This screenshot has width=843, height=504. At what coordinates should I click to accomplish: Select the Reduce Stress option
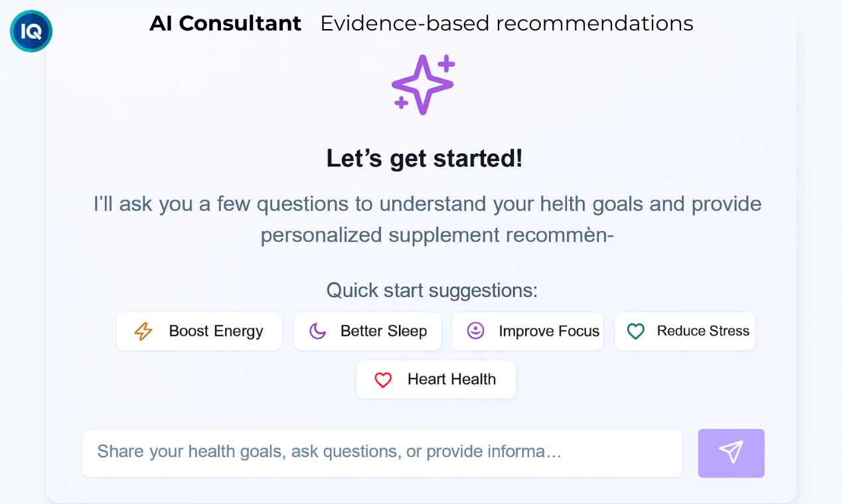pos(685,330)
